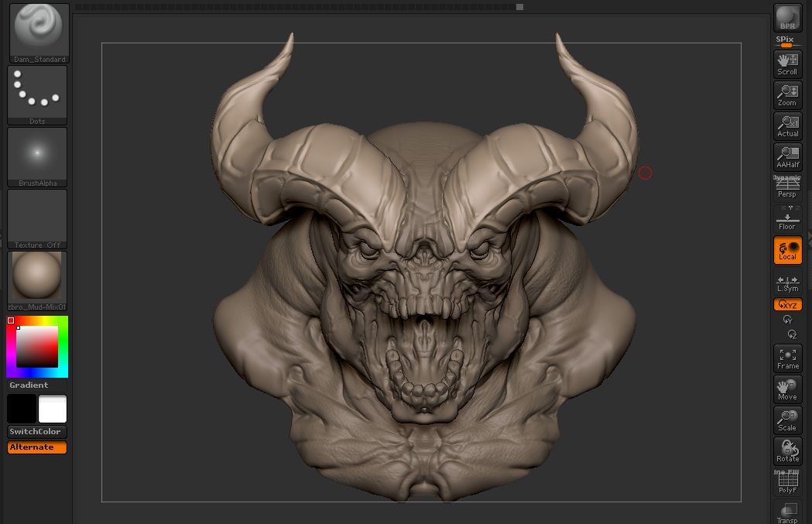Toggle L.Sym local symmetry
812x524 pixels.
(x=788, y=283)
